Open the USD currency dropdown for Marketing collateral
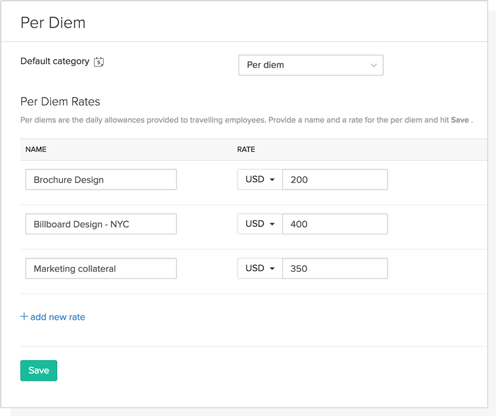496x416 pixels. (x=260, y=268)
